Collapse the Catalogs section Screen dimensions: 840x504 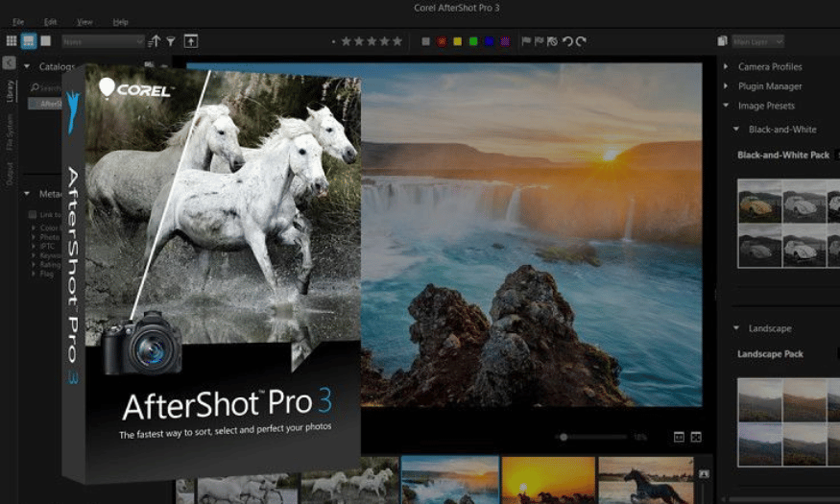27,66
